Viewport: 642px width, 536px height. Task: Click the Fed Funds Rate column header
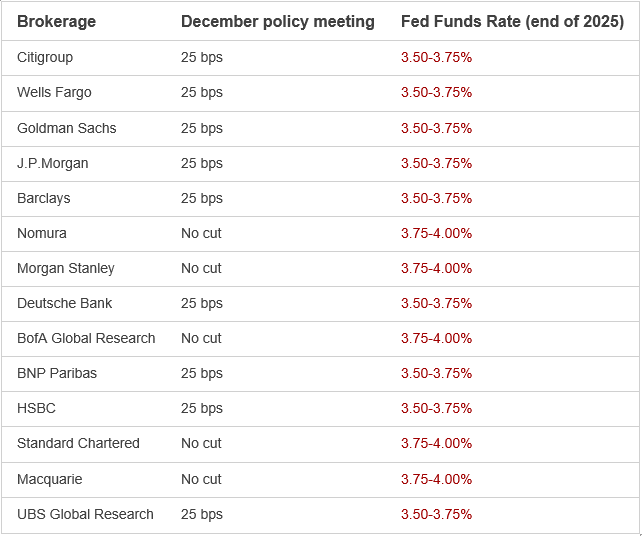click(x=512, y=22)
